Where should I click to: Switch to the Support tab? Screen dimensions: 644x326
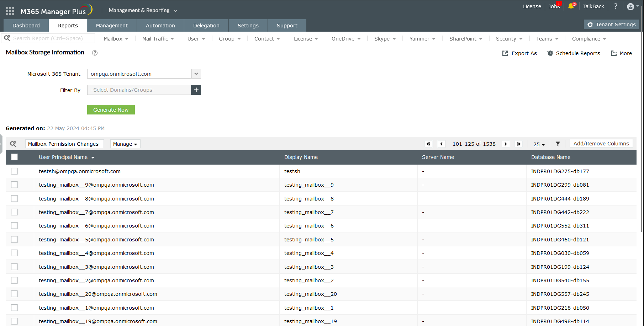[x=287, y=26]
